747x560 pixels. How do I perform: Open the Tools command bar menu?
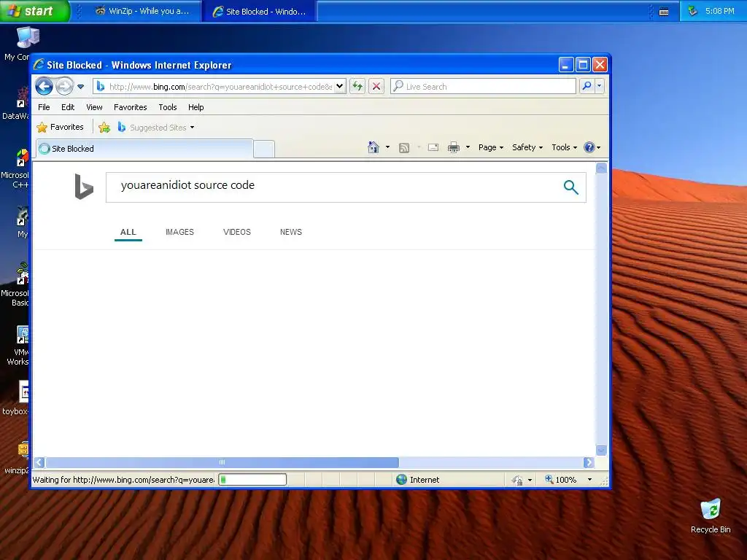(564, 147)
